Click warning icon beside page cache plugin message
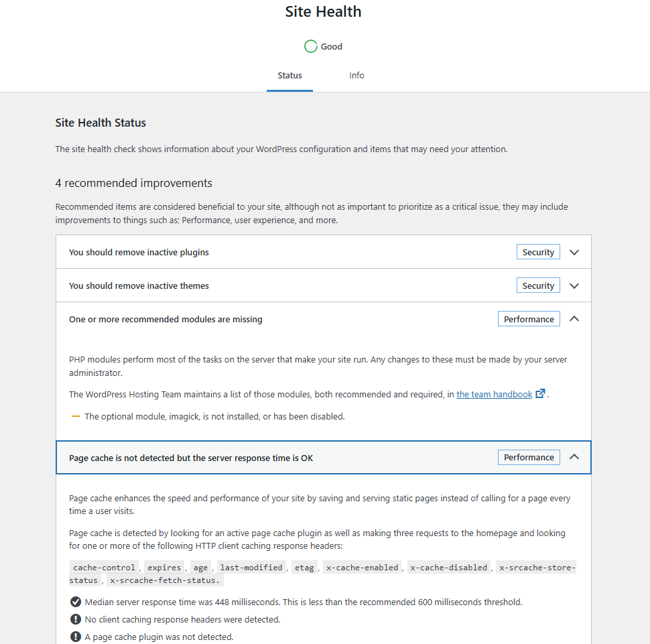This screenshot has height=644, width=650. point(76,637)
